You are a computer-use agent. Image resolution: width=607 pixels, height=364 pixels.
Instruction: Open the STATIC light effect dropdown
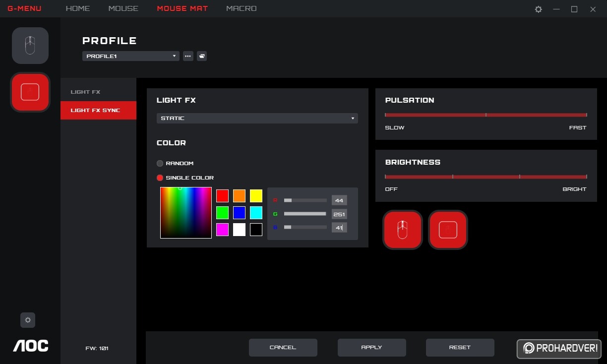257,118
